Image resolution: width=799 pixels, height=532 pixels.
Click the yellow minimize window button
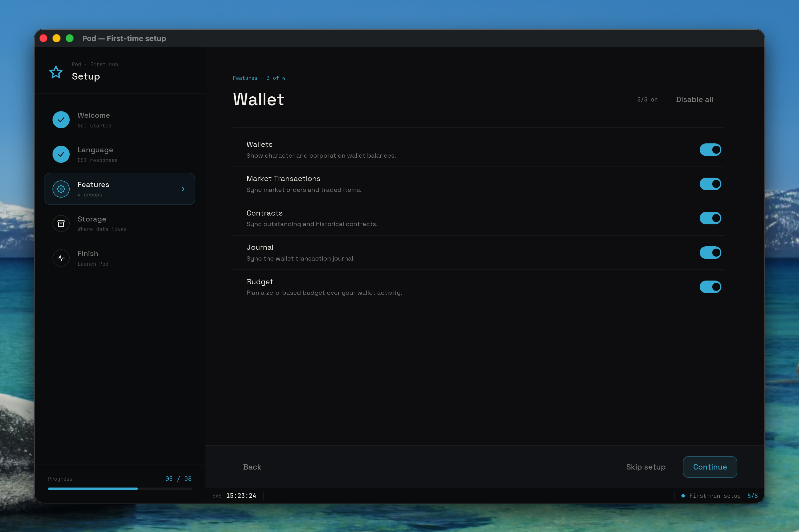point(57,38)
